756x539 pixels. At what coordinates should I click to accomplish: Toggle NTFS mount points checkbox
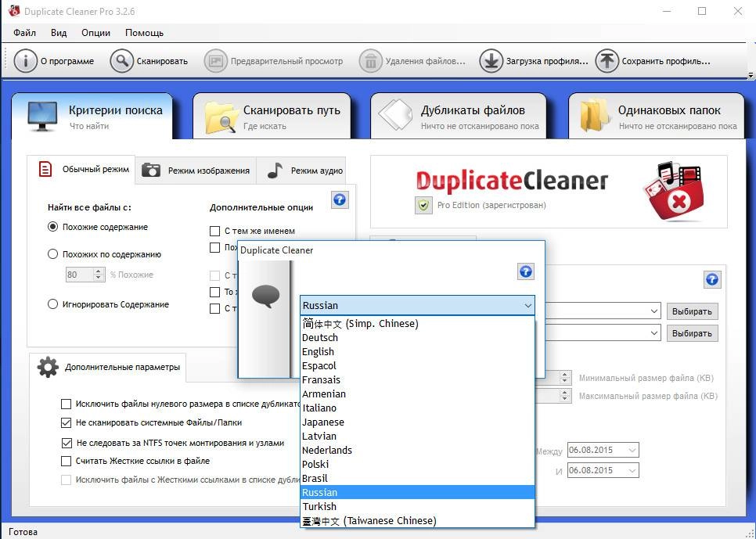pos(67,443)
